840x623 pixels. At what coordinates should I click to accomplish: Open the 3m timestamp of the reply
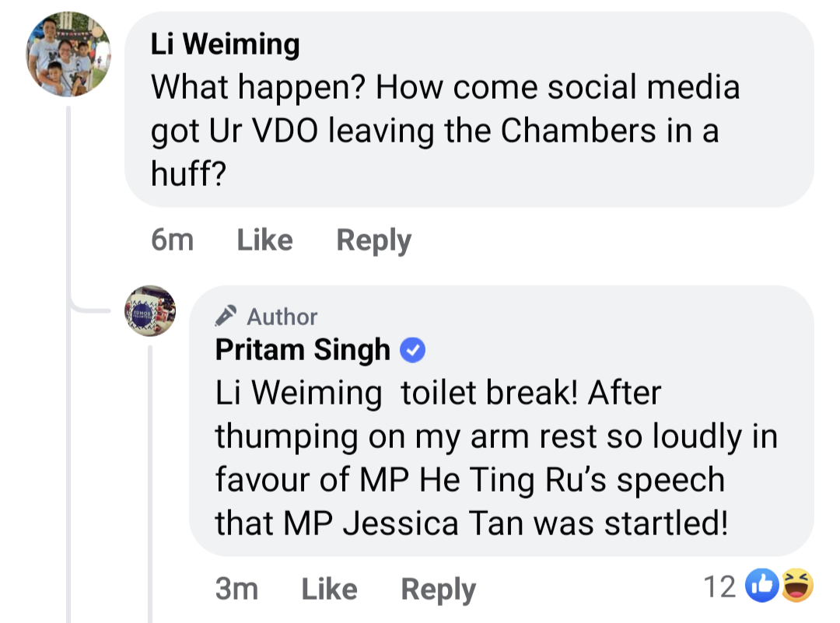(x=236, y=589)
